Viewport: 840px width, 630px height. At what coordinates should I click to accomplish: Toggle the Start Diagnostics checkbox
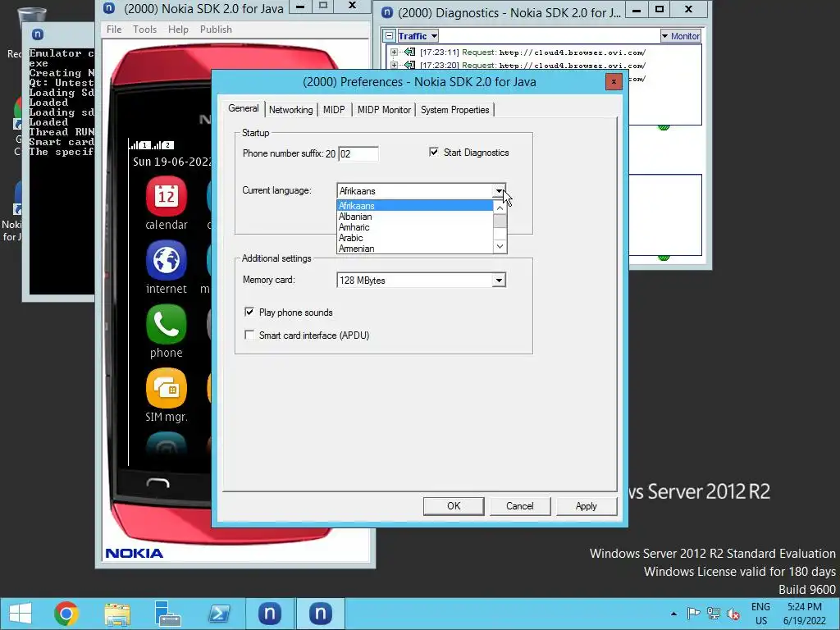pyautogui.click(x=434, y=152)
